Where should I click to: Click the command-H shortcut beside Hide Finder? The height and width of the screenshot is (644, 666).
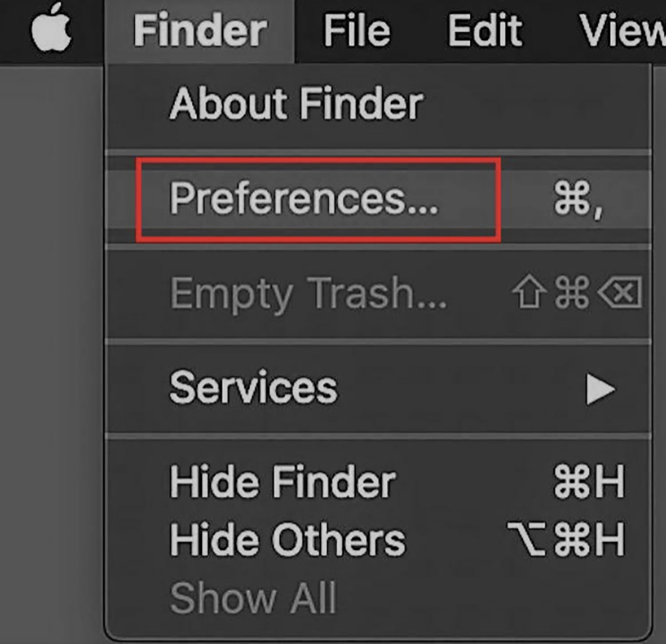(x=590, y=481)
